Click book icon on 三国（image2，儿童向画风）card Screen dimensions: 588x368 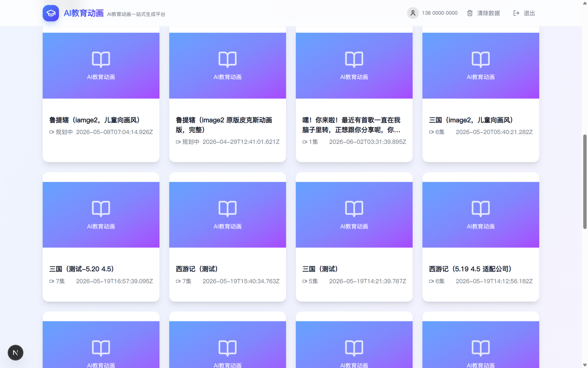point(481,60)
